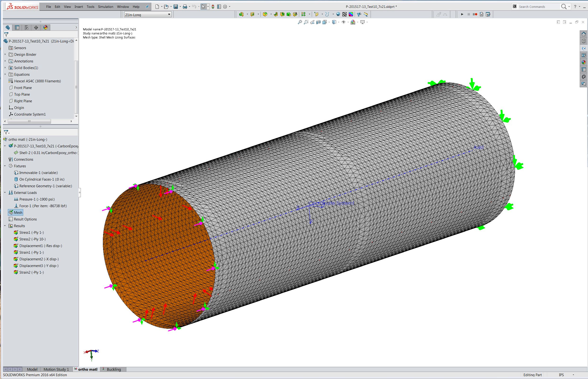Open the Custom Properties task pane icon
The image size is (588, 379).
pos(583,70)
